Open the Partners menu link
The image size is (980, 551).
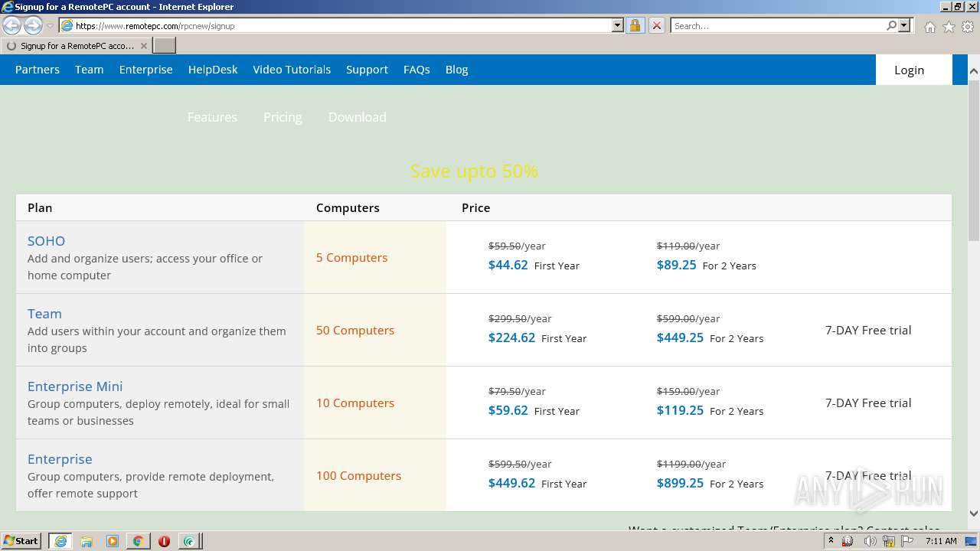(x=38, y=70)
